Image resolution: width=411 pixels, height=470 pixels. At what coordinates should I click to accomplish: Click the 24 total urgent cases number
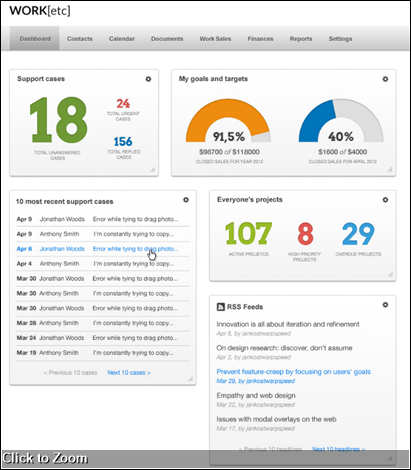point(123,103)
